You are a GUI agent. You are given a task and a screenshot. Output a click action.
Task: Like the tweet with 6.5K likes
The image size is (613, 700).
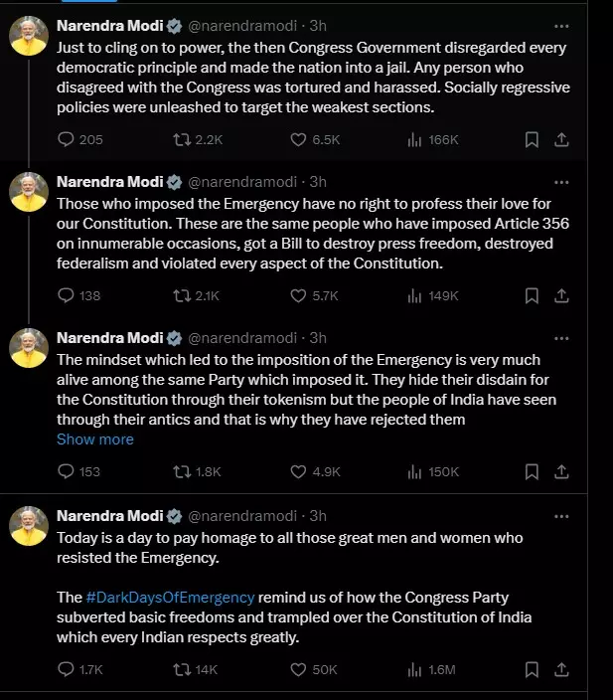pyautogui.click(x=298, y=140)
